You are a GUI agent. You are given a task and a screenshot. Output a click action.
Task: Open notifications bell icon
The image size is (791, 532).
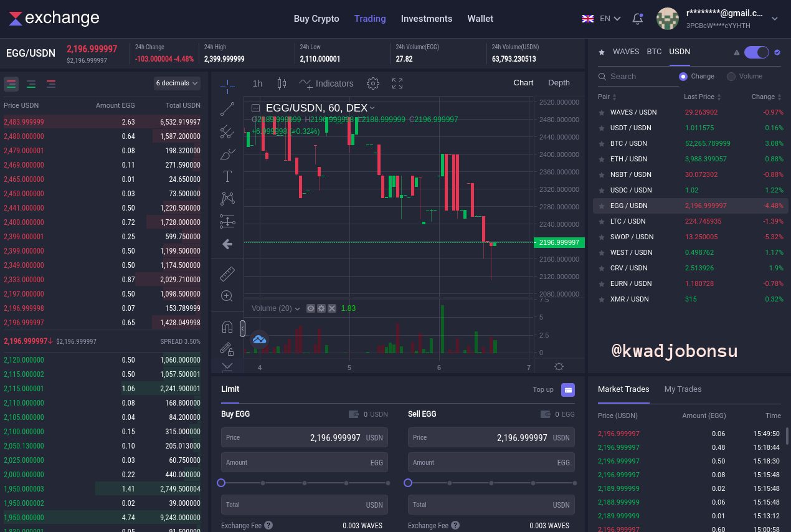[x=637, y=19]
